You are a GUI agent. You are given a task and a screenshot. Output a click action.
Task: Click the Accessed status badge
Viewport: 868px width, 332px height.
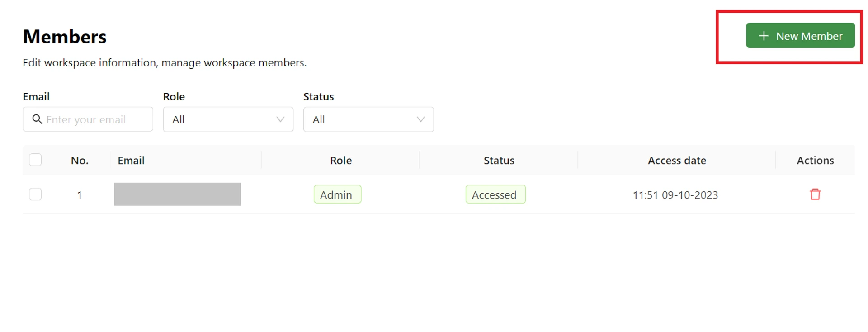(x=495, y=194)
